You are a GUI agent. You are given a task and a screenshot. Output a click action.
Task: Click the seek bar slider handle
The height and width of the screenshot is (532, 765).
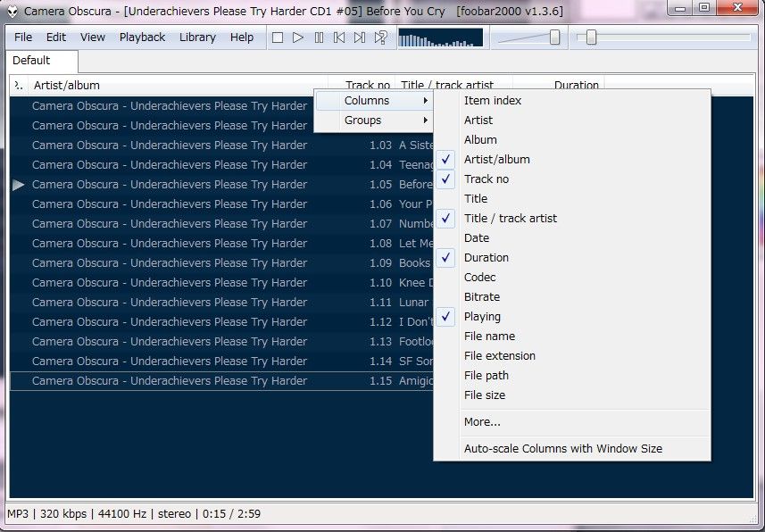click(591, 37)
